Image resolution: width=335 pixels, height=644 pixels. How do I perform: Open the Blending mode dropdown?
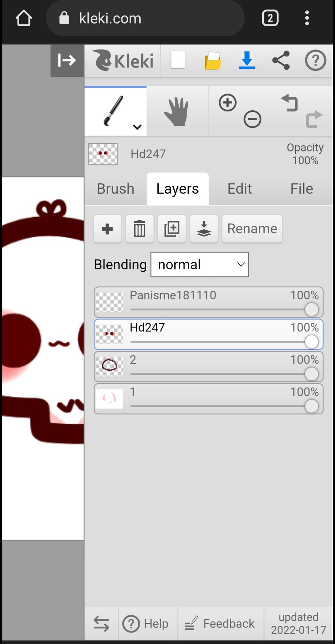[200, 264]
